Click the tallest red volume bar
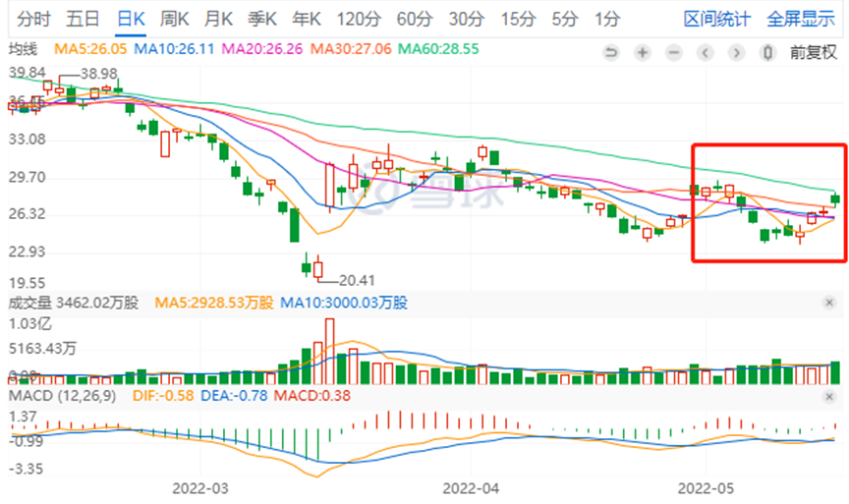Image resolution: width=849 pixels, height=504 pixels. click(x=329, y=352)
